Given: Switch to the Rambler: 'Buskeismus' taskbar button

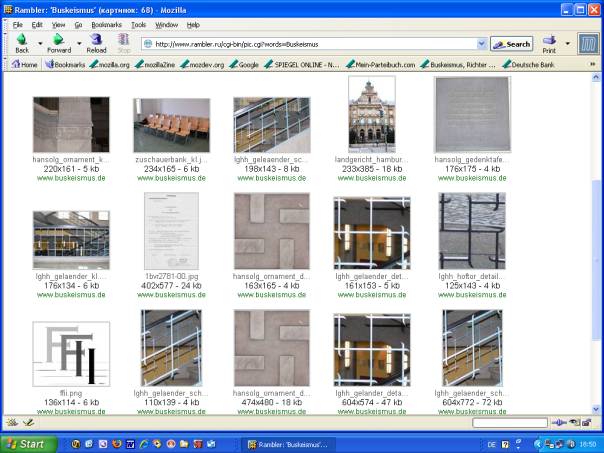Looking at the screenshot, I should pyautogui.click(x=288, y=445).
